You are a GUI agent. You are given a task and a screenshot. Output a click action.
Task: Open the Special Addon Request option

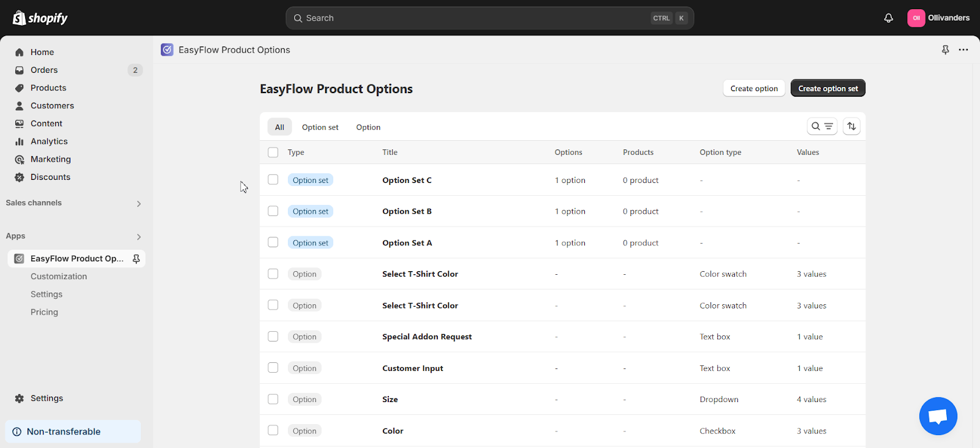tap(427, 337)
